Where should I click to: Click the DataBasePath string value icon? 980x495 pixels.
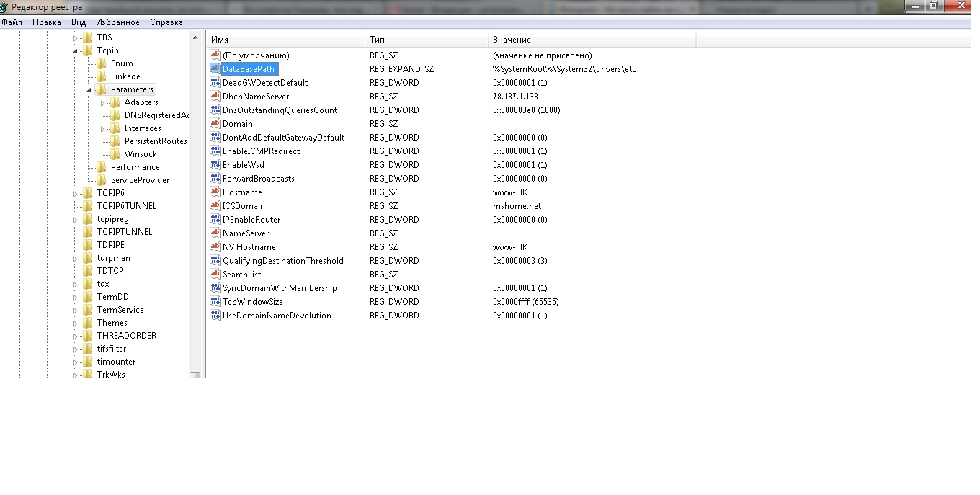pyautogui.click(x=215, y=68)
